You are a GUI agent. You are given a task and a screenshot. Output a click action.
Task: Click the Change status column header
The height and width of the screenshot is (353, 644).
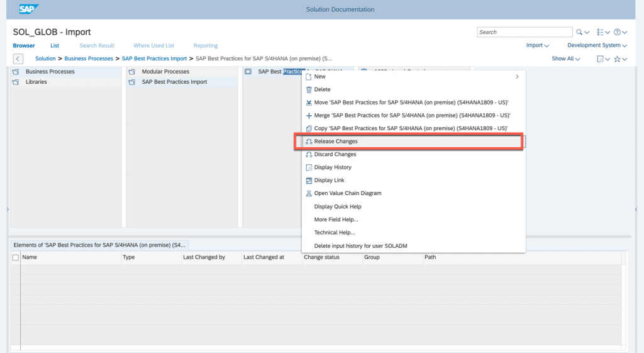(332, 257)
